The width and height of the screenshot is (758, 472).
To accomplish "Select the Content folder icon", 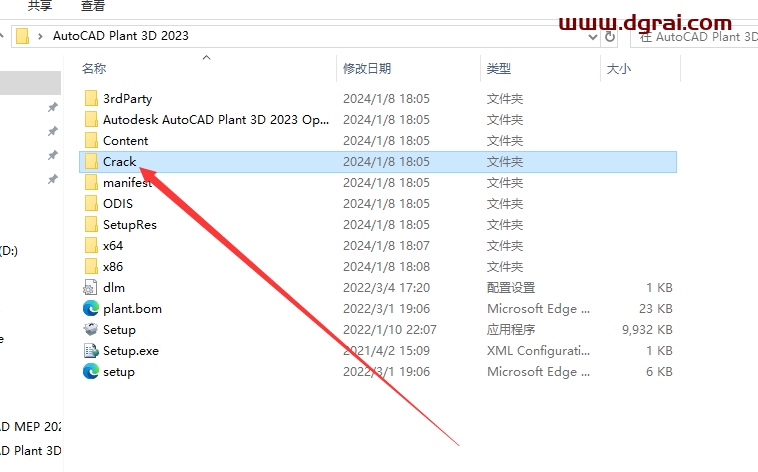I will click(x=91, y=140).
